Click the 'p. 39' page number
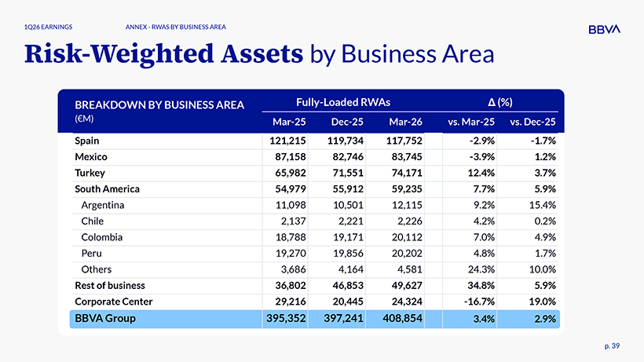Screen dimensions: 644x362 (612, 346)
